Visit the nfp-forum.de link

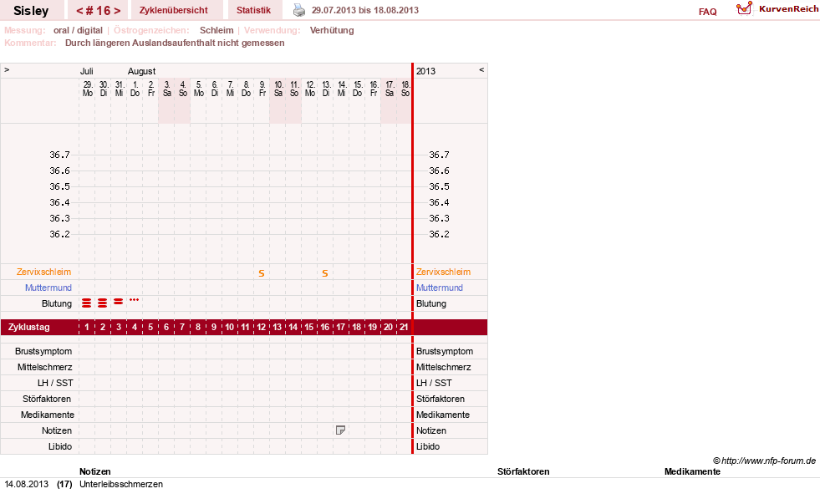coord(768,461)
